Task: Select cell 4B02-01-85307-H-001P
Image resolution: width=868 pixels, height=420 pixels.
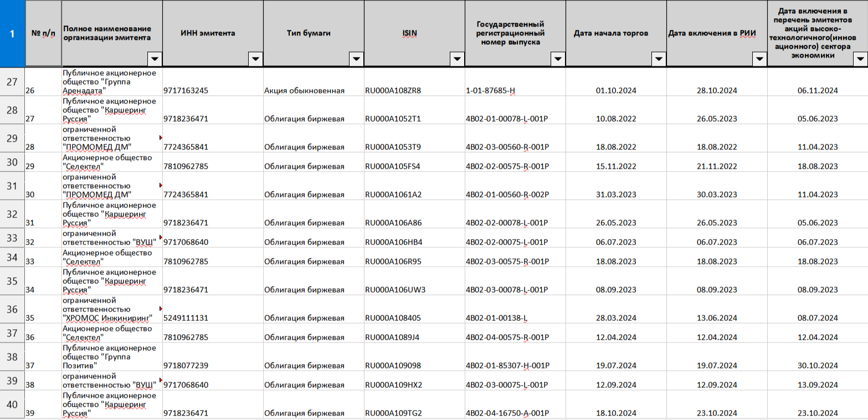Action: 515,357
